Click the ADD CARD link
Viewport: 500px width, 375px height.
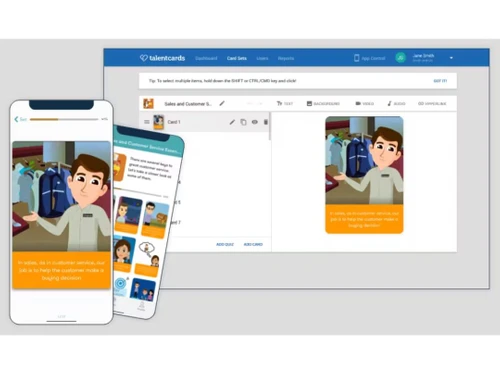(253, 244)
